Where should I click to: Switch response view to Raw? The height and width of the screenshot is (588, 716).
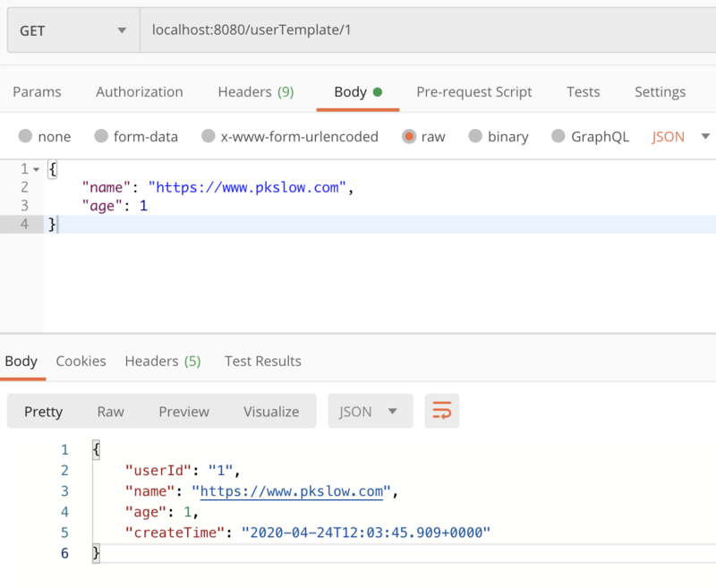[x=111, y=412]
